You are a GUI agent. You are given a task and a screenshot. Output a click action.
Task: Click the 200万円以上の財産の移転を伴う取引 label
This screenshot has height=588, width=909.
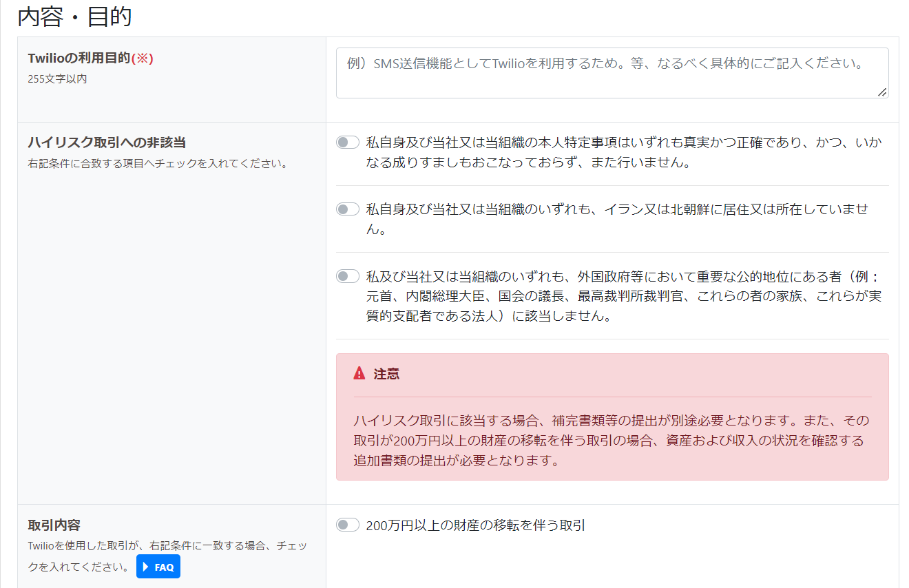pyautogui.click(x=476, y=525)
